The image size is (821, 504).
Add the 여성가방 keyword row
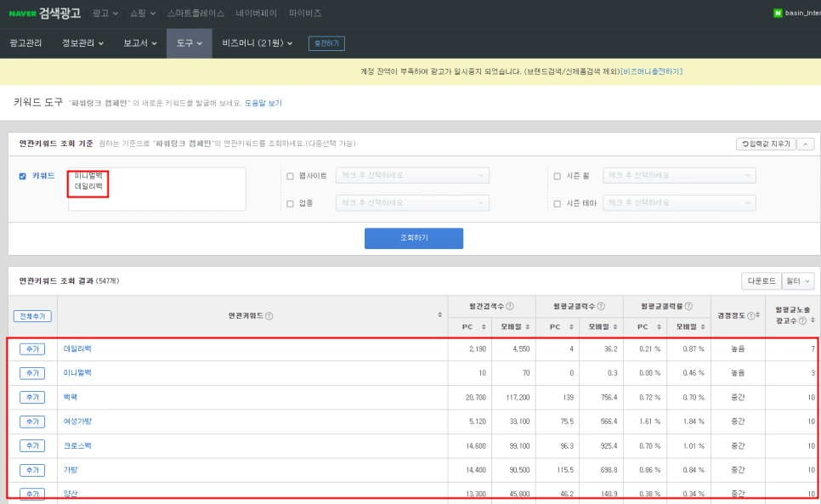(x=32, y=422)
